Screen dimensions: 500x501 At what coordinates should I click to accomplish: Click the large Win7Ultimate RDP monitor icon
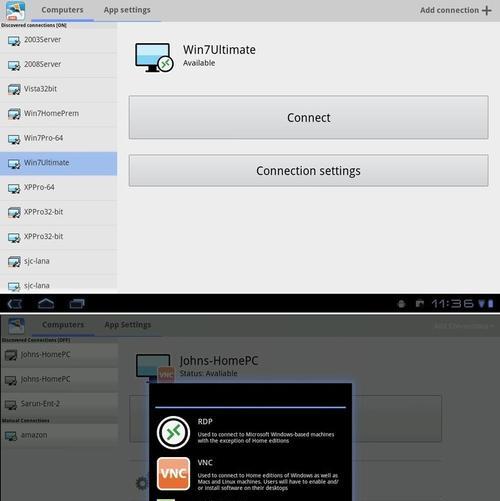[154, 57]
